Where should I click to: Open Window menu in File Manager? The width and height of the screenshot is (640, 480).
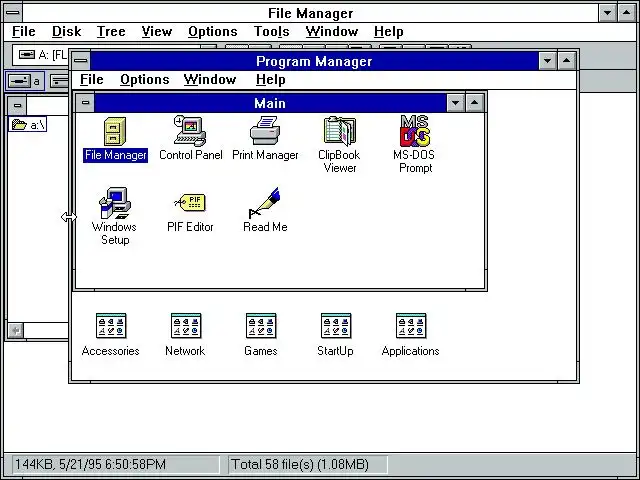pyautogui.click(x=332, y=31)
